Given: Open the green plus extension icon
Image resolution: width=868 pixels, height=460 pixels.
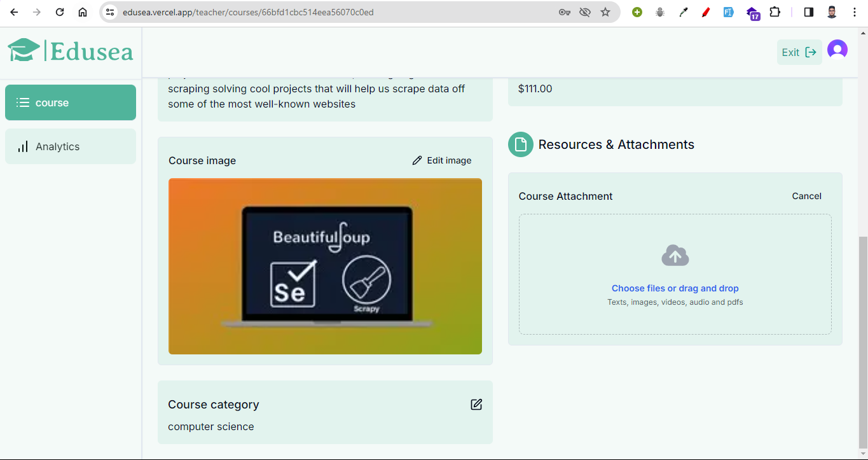Looking at the screenshot, I should (637, 12).
